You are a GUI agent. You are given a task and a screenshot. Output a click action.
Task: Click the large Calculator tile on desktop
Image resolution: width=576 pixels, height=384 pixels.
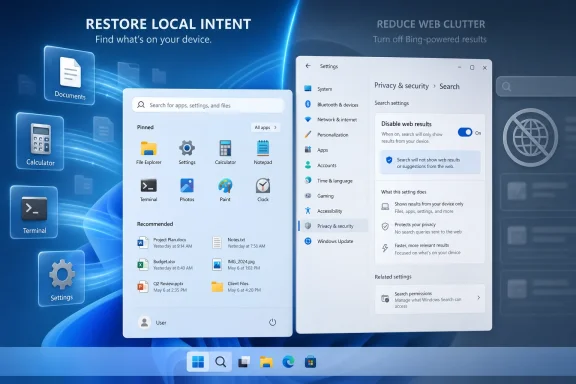tap(40, 141)
